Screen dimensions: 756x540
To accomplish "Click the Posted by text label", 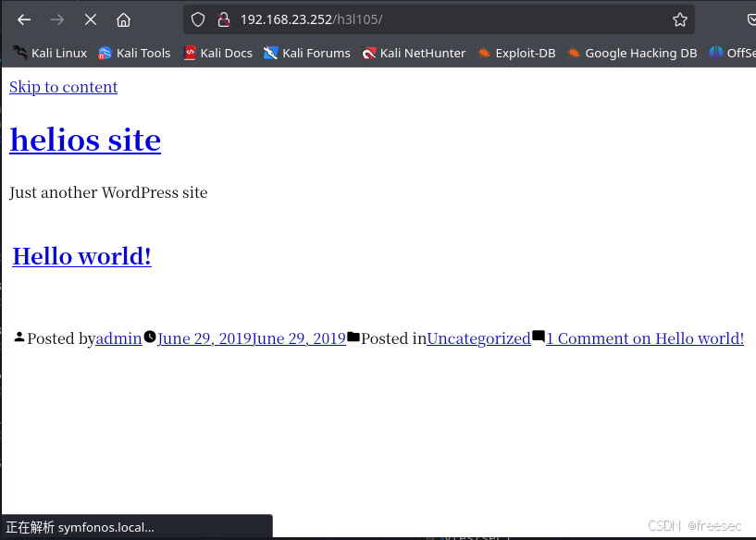I will (x=61, y=338).
